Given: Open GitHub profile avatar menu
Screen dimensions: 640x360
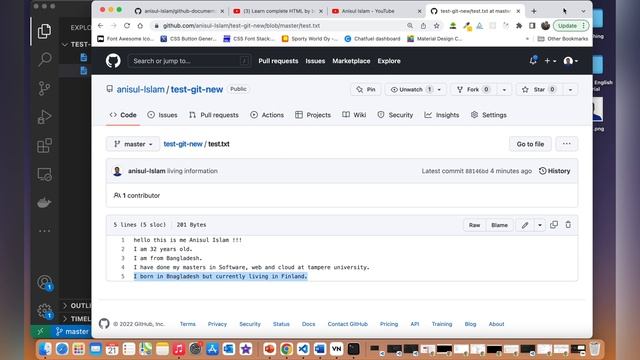Looking at the screenshot, I should [570, 61].
